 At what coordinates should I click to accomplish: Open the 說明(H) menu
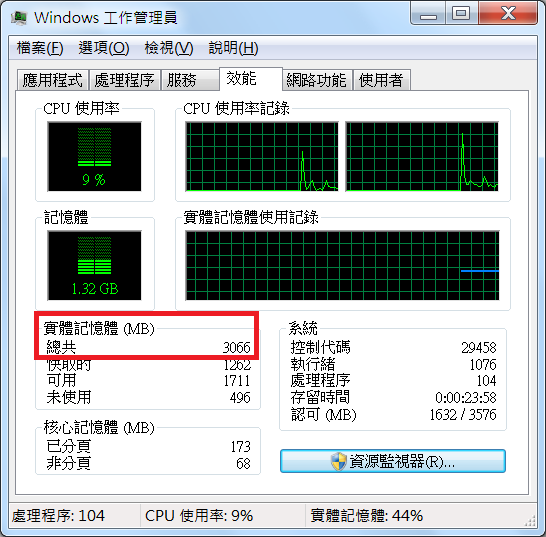[233, 48]
